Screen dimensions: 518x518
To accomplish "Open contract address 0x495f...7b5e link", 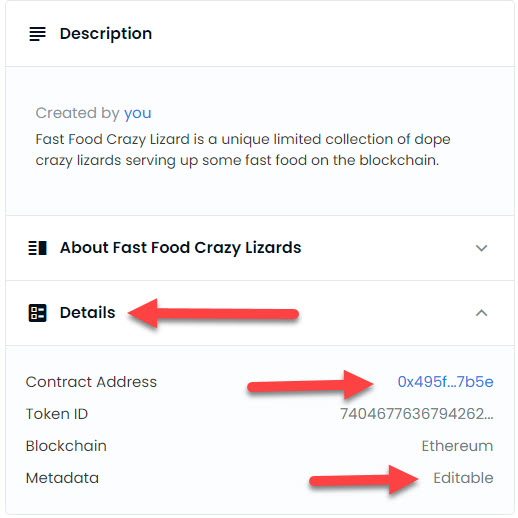I will click(445, 382).
